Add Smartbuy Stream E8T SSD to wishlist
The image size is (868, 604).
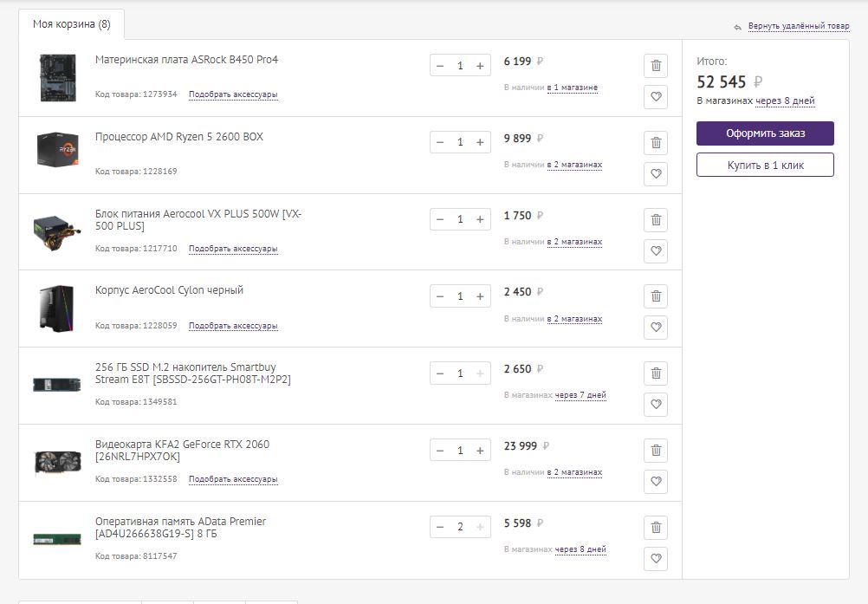656,404
